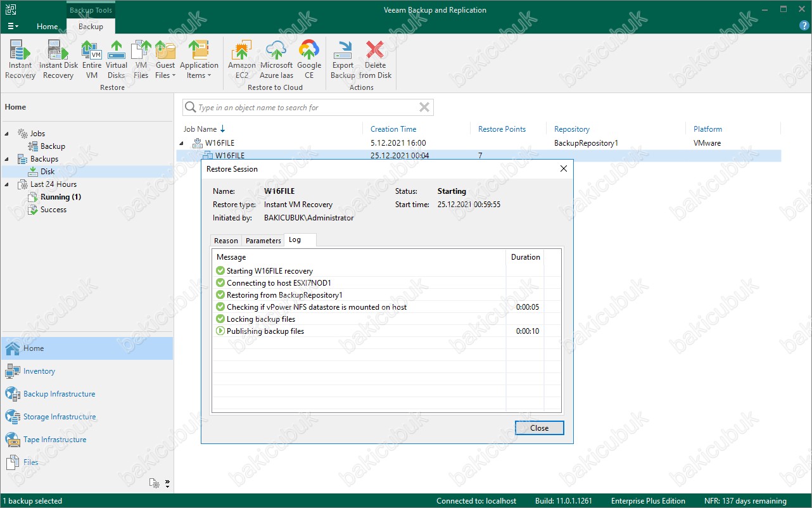Open Application Items dropdown

(199, 60)
